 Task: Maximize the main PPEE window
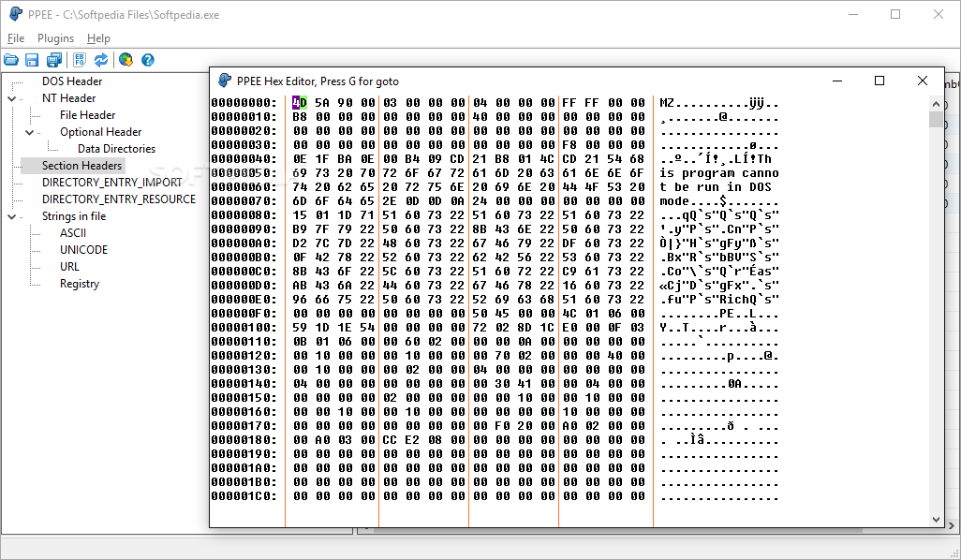click(x=895, y=14)
